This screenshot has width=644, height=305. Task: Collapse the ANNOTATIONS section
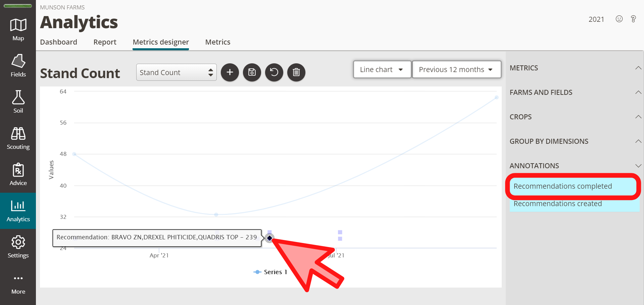pos(575,166)
